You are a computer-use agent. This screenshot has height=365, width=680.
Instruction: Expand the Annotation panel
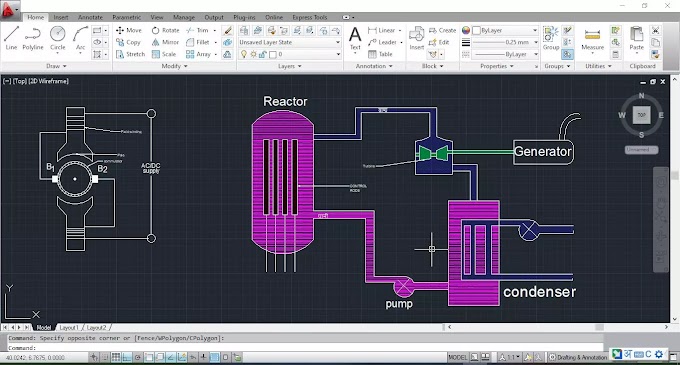(374, 66)
